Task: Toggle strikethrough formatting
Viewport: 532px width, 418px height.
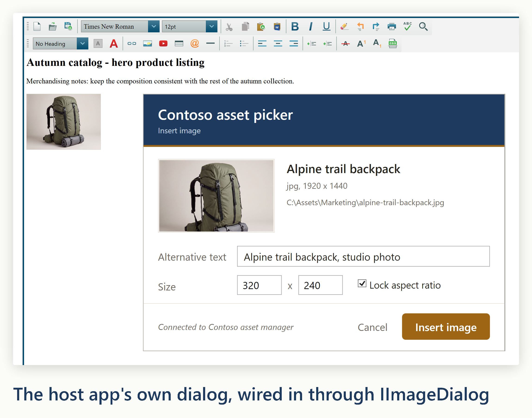Action: tap(345, 44)
